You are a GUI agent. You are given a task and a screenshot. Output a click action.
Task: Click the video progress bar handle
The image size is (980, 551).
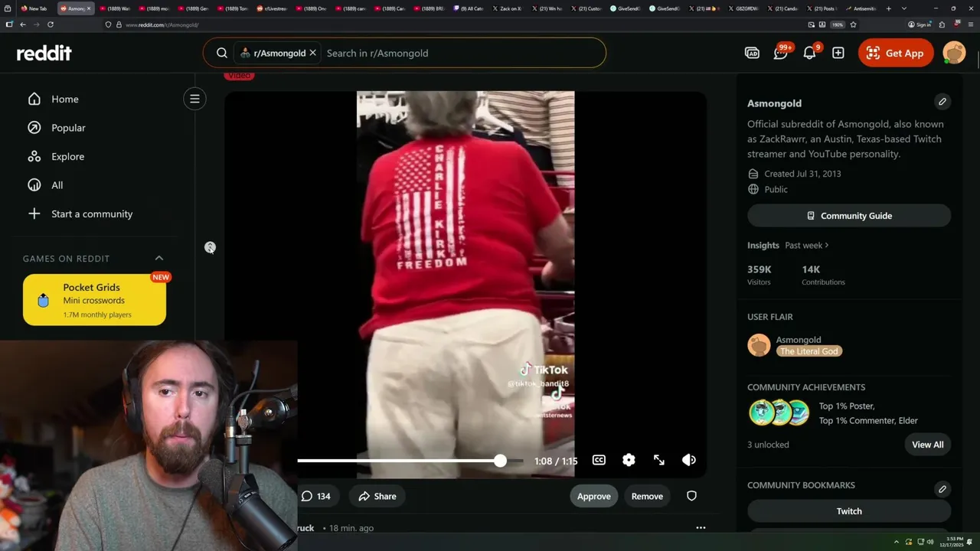pos(500,461)
